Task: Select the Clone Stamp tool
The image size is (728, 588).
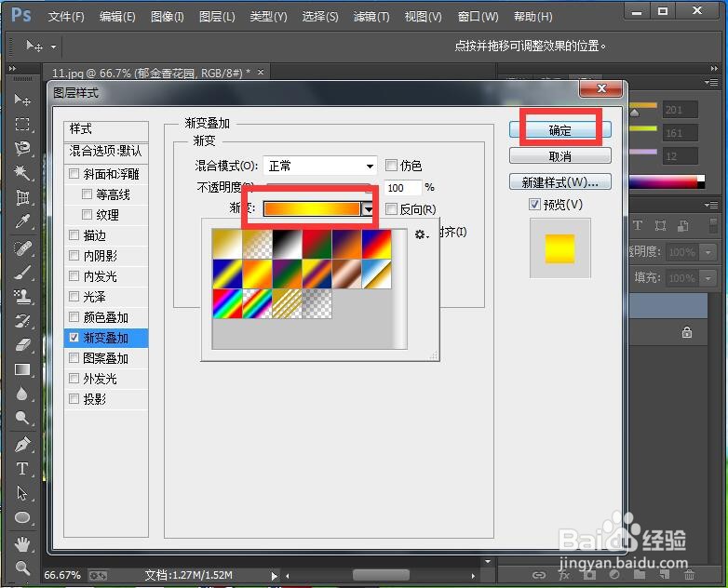Action: point(21,297)
